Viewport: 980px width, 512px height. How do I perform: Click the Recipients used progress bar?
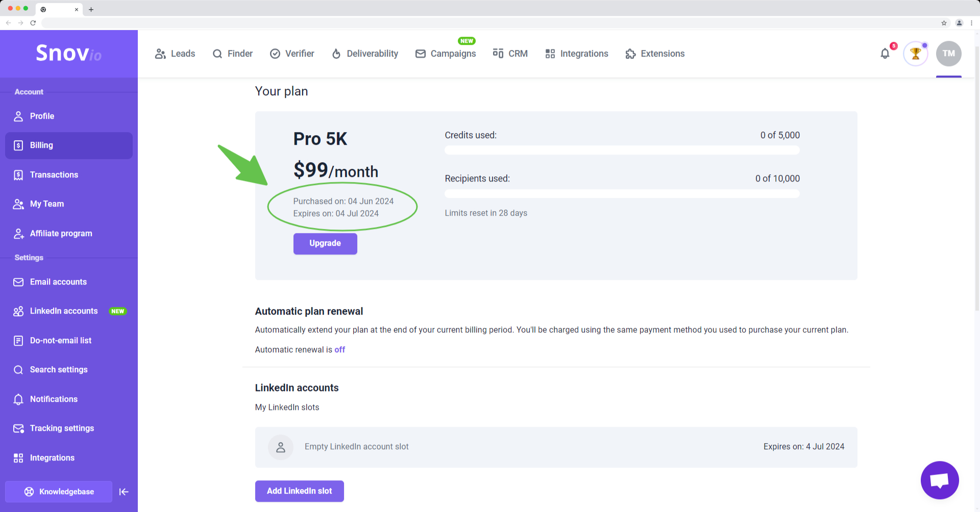coord(622,194)
